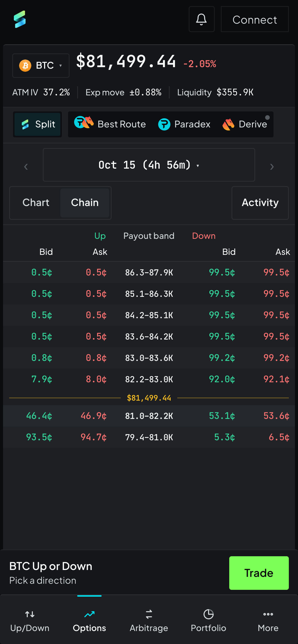Screen dimensions: 298x644
Task: Click the Trade button
Action: (259, 573)
